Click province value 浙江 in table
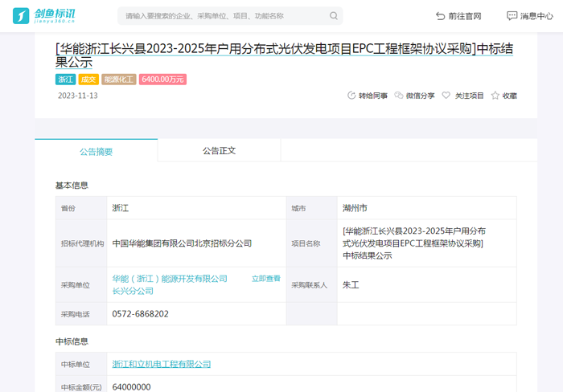Image resolution: width=563 pixels, height=392 pixels. pos(121,208)
